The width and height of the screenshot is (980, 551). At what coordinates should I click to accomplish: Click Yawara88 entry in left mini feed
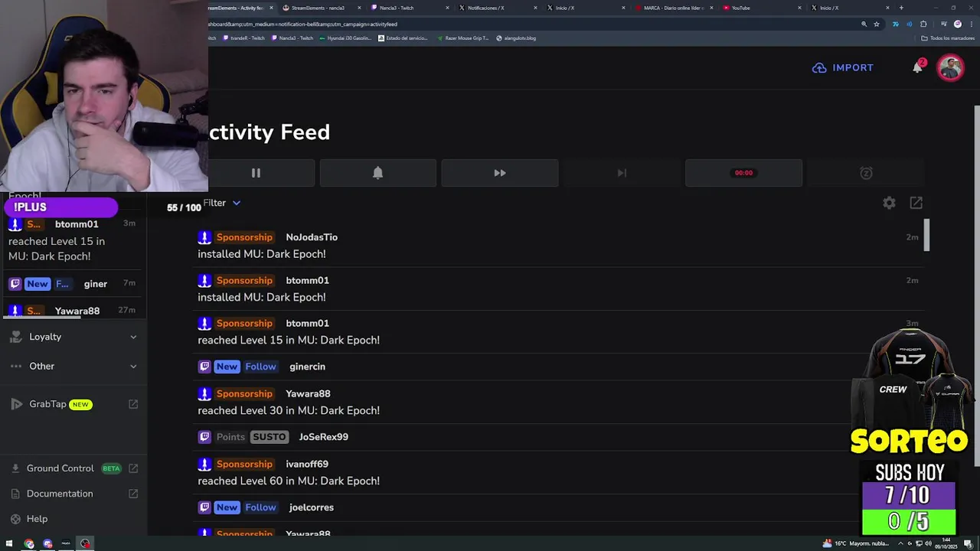click(x=73, y=311)
